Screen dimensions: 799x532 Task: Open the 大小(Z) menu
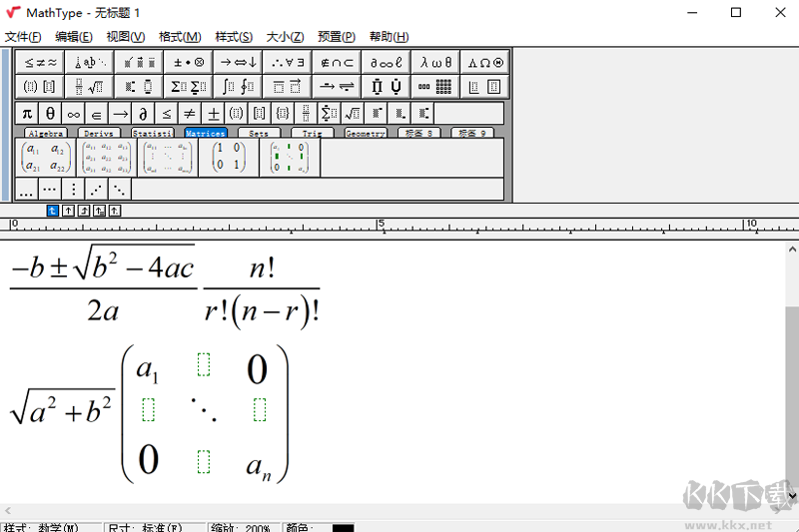[286, 37]
